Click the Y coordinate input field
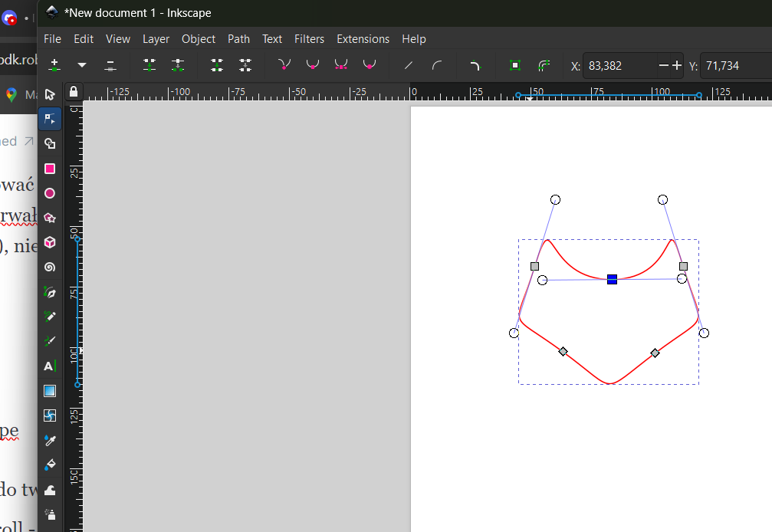The image size is (772, 532). 736,65
